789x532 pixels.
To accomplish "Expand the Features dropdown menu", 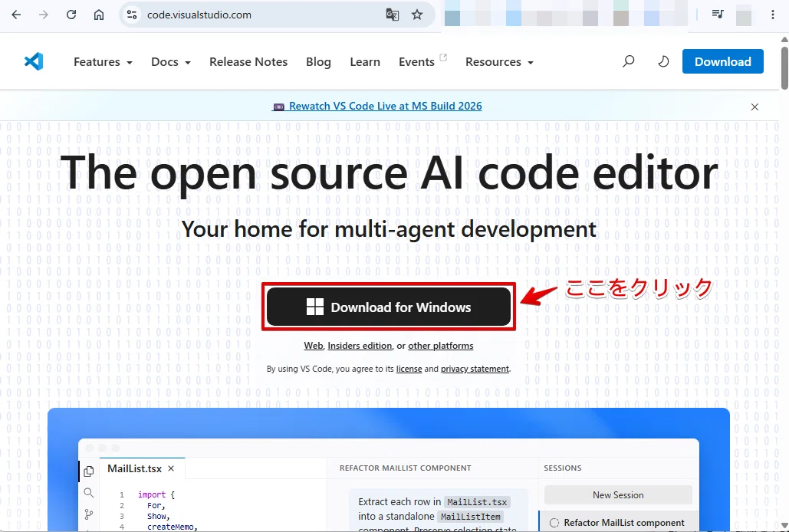I will pos(104,62).
